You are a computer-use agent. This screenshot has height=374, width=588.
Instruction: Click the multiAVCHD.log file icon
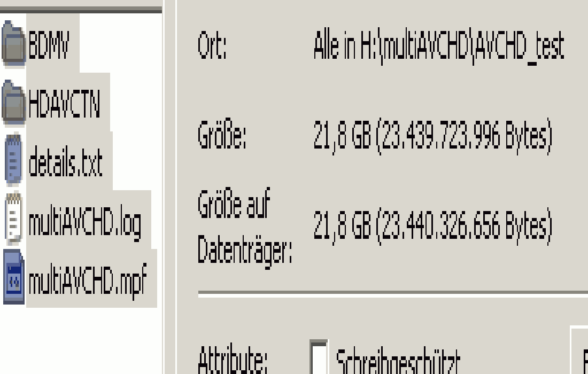tap(13, 219)
